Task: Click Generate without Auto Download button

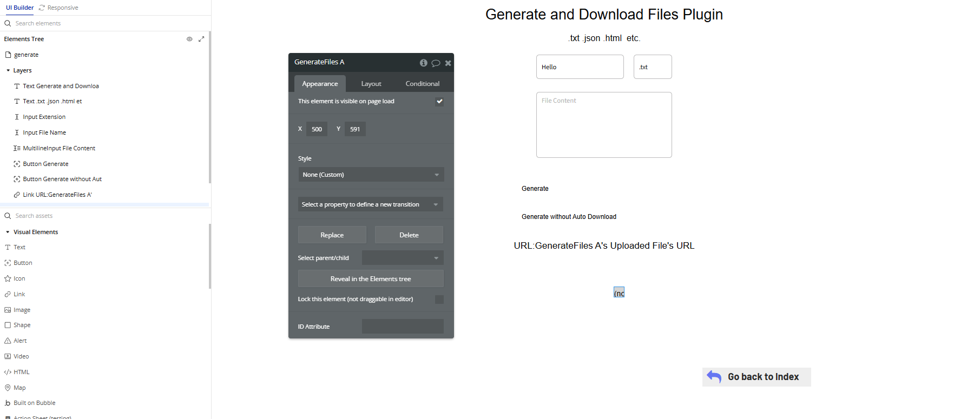Action: pyautogui.click(x=569, y=217)
